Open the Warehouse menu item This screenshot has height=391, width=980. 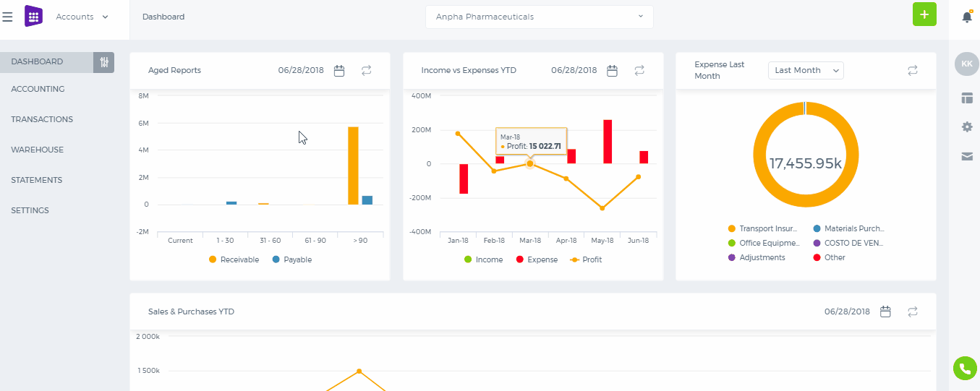[37, 150]
